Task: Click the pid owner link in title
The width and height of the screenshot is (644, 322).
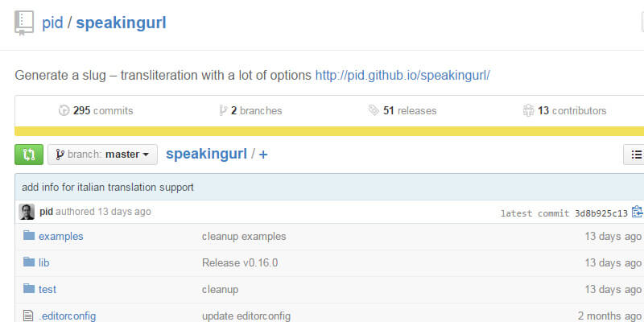Action: point(52,23)
